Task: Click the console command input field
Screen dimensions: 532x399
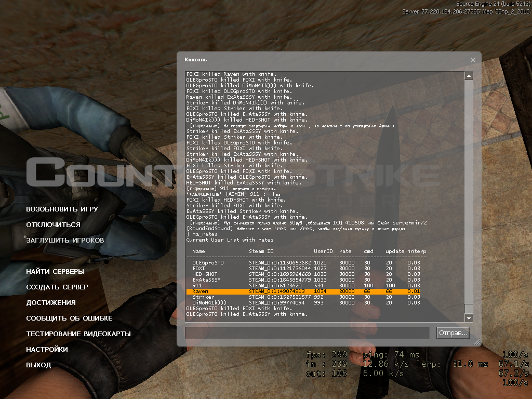Action: [308, 333]
